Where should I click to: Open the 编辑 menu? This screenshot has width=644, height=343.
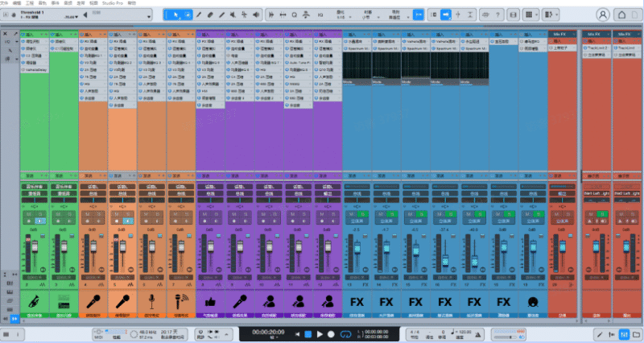click(x=17, y=3)
